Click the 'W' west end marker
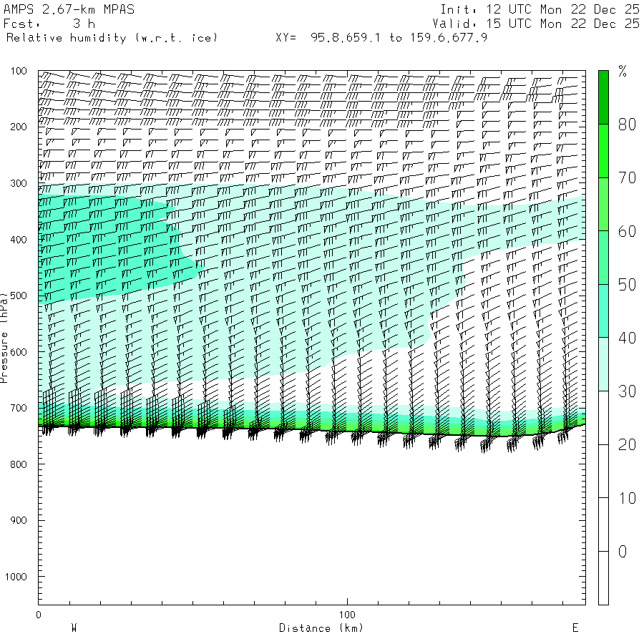The image size is (644, 644). coord(74,628)
